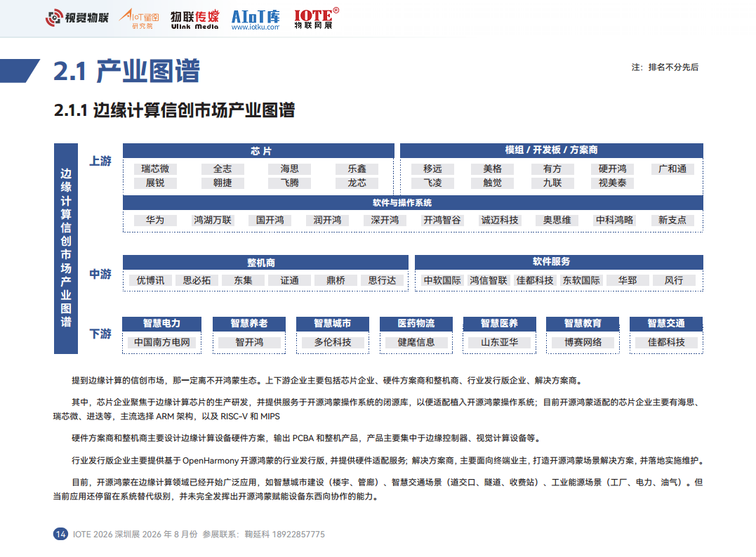756x557 pixels.
Task: Click the 深开鸿 cell
Action: point(385,221)
